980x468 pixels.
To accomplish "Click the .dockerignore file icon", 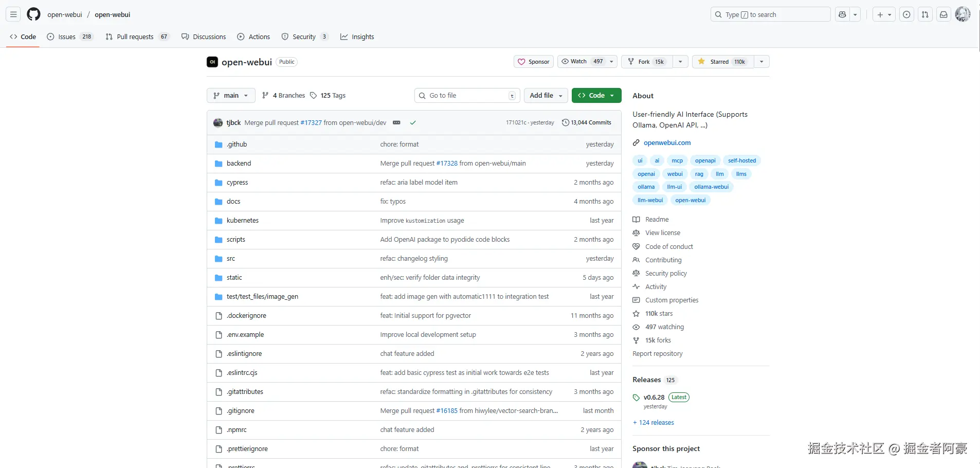I will click(219, 316).
